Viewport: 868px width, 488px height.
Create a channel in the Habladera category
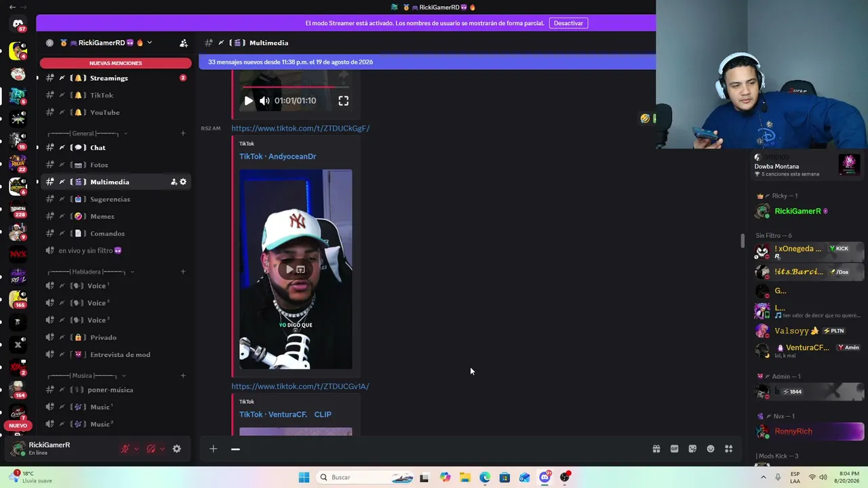coord(183,272)
